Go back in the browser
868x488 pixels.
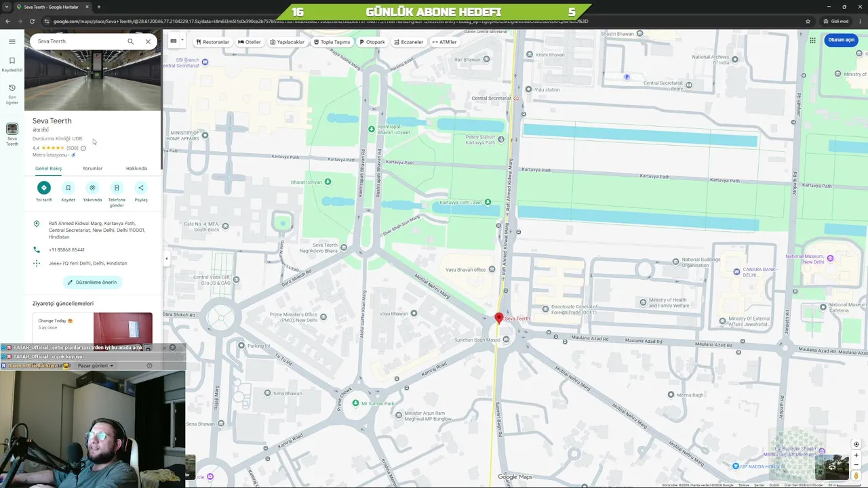click(7, 21)
